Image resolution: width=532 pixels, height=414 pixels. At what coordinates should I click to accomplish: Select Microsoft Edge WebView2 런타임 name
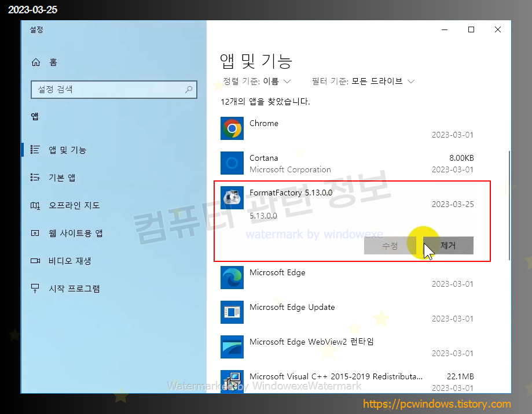coord(311,342)
